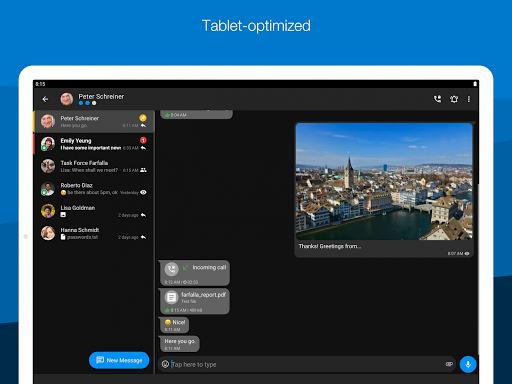Viewport: 512px width, 384px height.
Task: Open the emoji picker in the compose bar
Action: tap(165, 364)
